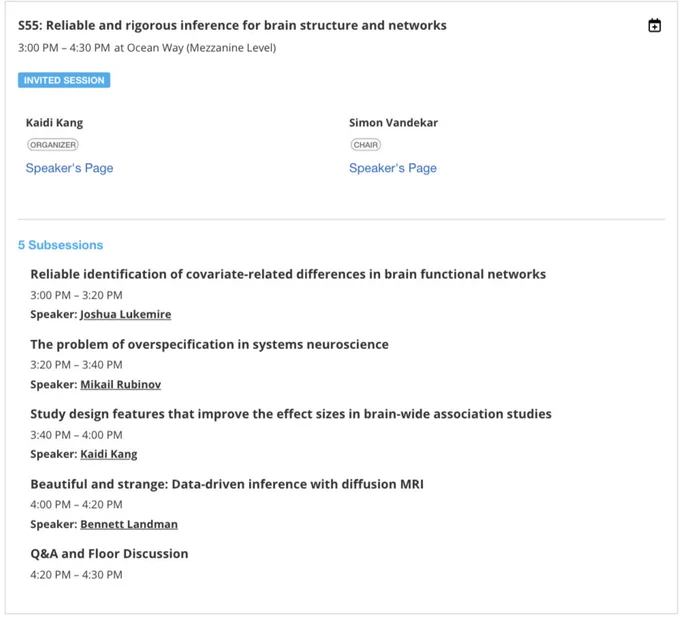Screen dimensions: 680x617
Task: Open Beautiful and strange diffusion MRI subsession
Action: tap(227, 484)
